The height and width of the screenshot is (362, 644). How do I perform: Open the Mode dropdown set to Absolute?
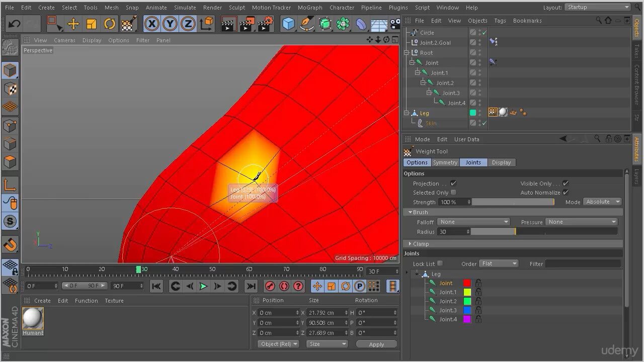(602, 202)
